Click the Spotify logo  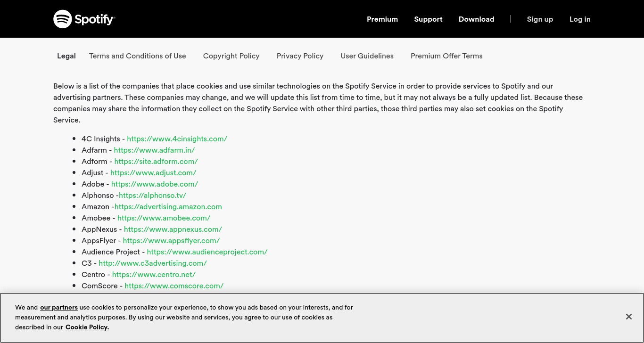tap(84, 19)
